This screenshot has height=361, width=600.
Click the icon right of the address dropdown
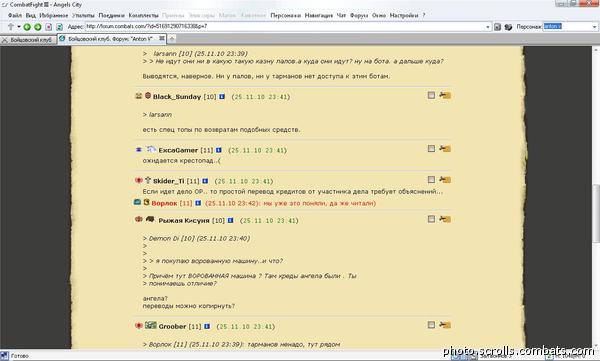tap(497, 27)
